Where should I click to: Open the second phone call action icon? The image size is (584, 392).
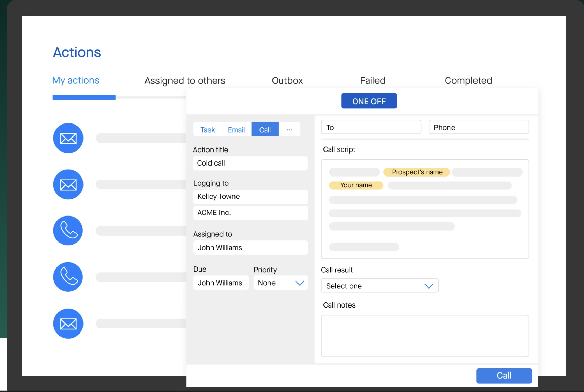pos(68,277)
